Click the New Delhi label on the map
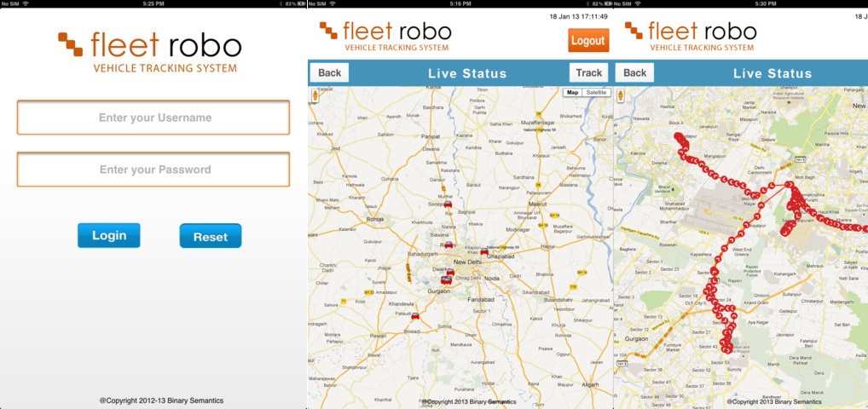The width and height of the screenshot is (868, 409). click(x=469, y=262)
